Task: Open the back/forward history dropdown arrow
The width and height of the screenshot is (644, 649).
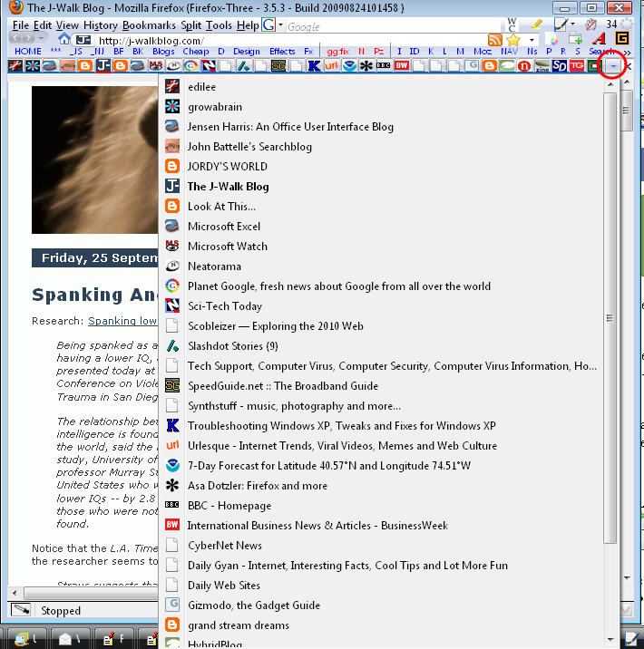Action: 41,38
